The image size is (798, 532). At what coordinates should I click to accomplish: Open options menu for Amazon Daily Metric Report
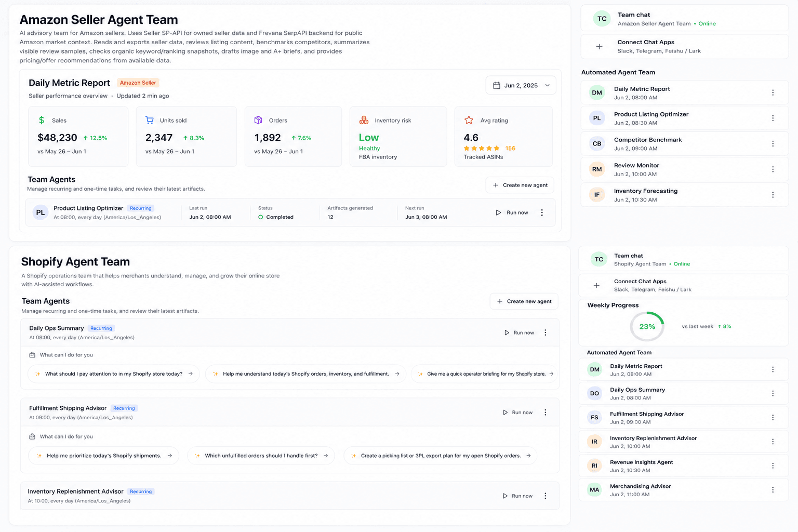coord(773,93)
